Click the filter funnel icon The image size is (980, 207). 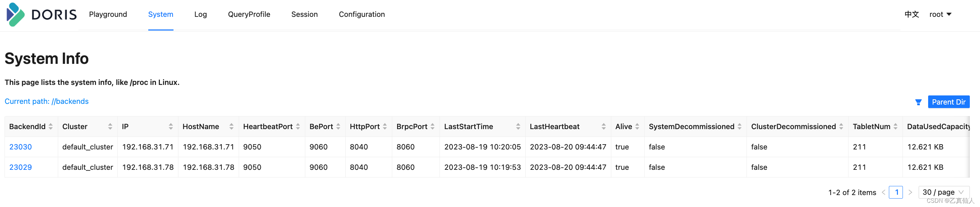tap(918, 102)
